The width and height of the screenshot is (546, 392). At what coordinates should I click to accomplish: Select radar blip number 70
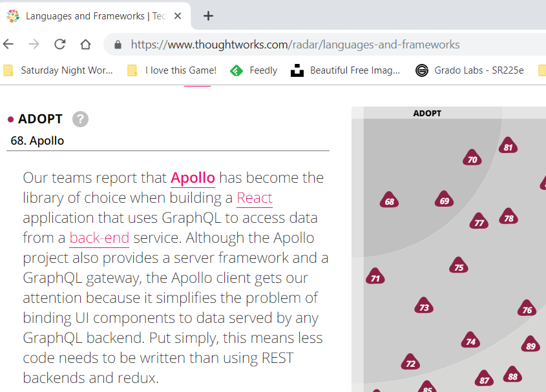(472, 160)
